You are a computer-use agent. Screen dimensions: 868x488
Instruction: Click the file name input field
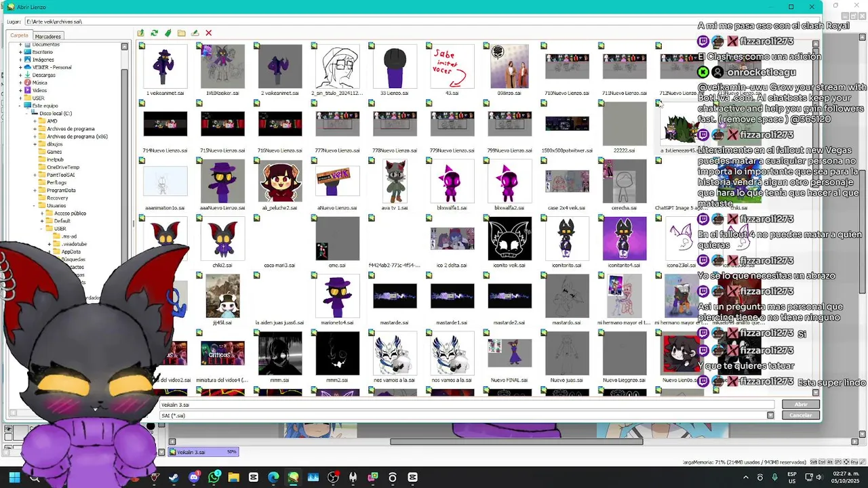tap(467, 405)
